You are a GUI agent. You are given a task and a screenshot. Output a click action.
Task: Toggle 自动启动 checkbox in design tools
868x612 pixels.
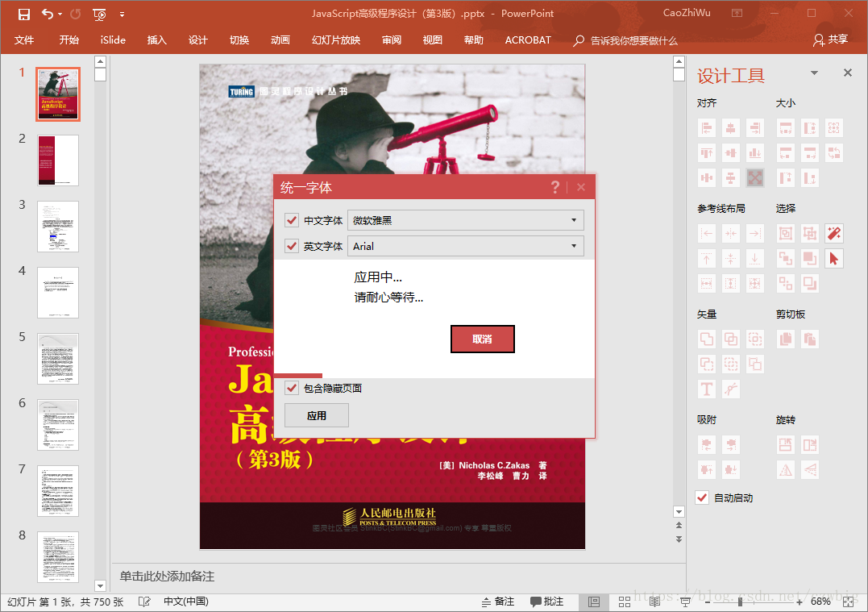702,498
